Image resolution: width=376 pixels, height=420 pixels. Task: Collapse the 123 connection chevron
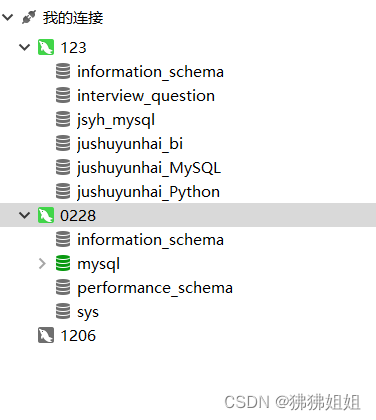[x=25, y=47]
